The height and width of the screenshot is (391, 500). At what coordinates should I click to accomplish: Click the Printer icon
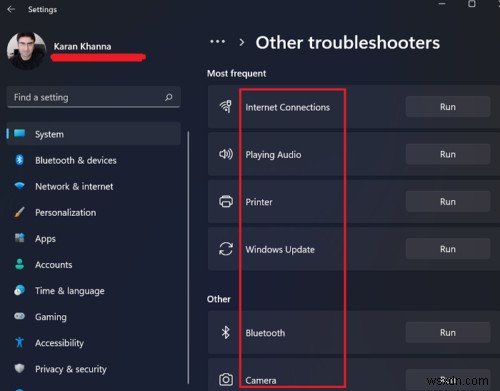pos(226,202)
